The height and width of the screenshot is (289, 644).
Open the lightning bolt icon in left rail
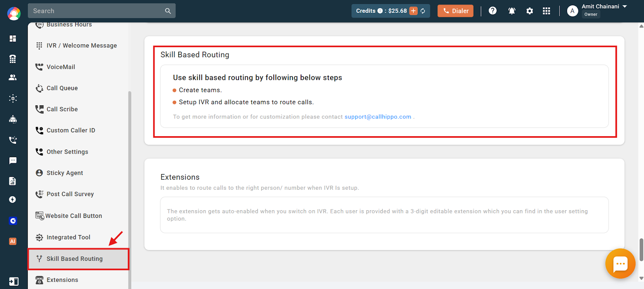click(x=13, y=200)
